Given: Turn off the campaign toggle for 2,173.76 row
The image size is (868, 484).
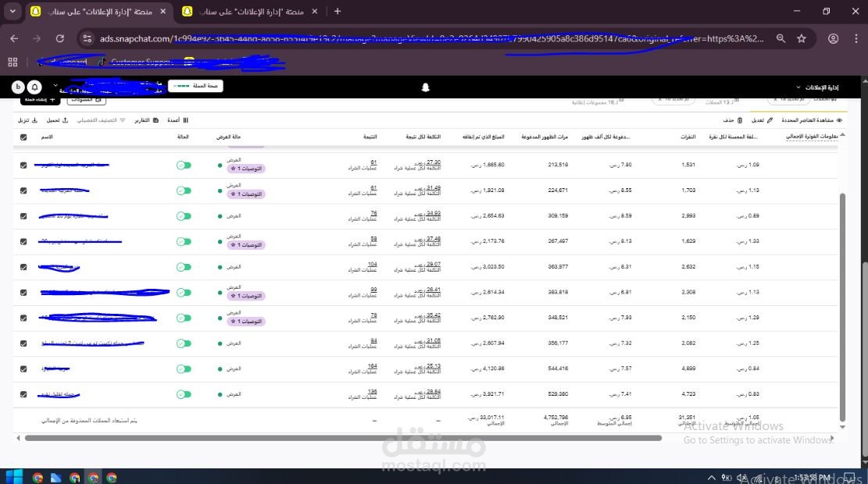Looking at the screenshot, I should 184,242.
